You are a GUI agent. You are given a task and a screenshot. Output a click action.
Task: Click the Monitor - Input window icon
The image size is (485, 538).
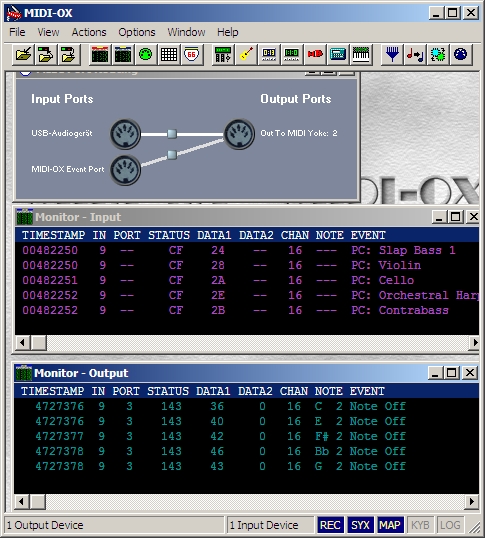click(25, 217)
